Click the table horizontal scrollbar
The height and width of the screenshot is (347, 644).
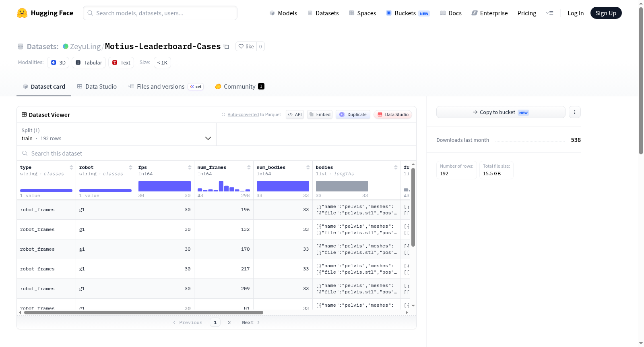[144, 312]
